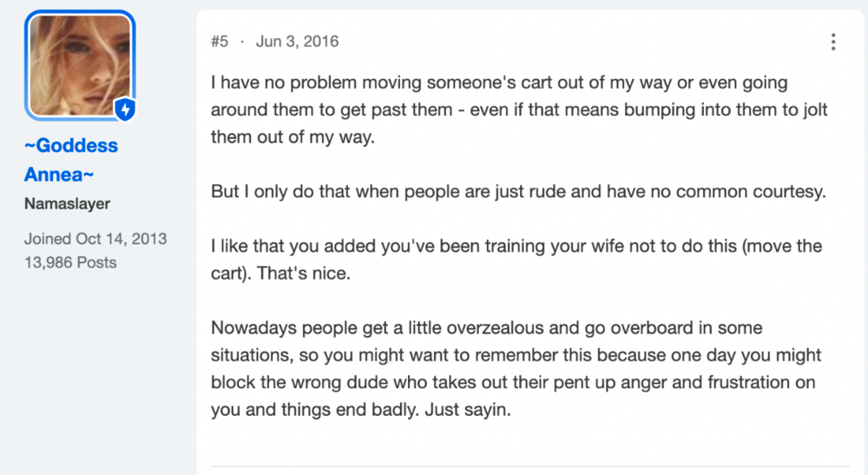
Task: Select the Namaslayer user title
Action: tap(68, 204)
